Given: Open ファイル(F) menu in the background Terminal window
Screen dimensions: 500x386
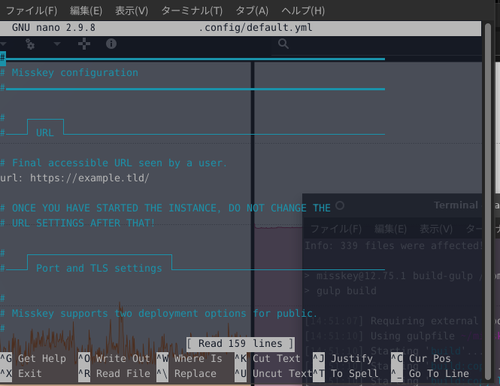Looking at the screenshot, I should point(336,229).
